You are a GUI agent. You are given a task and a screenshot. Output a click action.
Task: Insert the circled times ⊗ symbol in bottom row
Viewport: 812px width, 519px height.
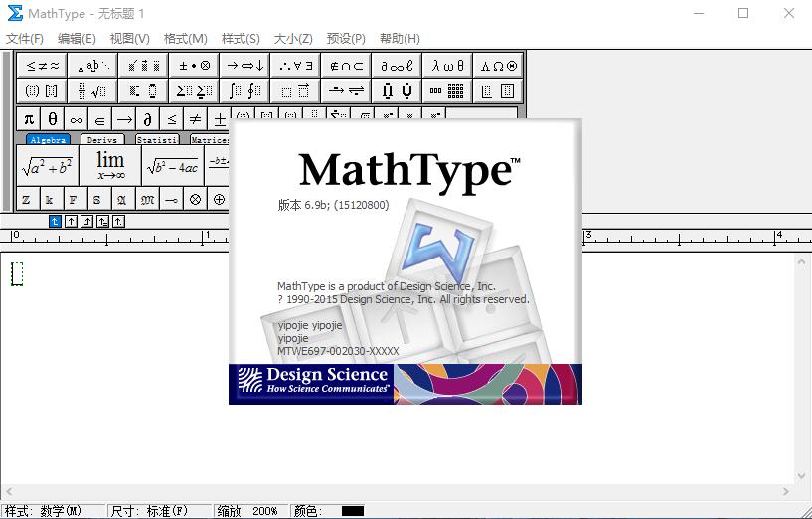[195, 199]
